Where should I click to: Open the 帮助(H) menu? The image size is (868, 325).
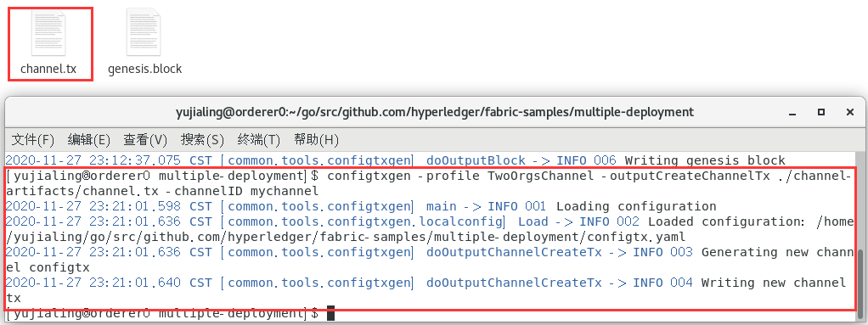tap(316, 140)
